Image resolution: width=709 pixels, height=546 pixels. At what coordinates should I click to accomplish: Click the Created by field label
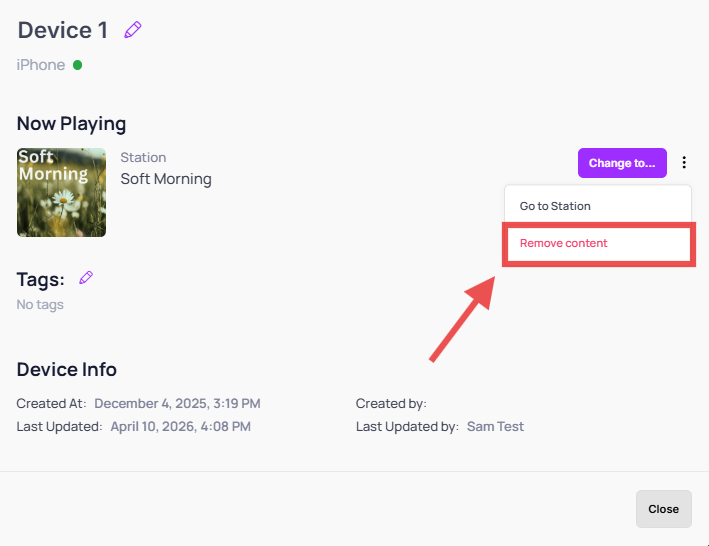(x=391, y=403)
